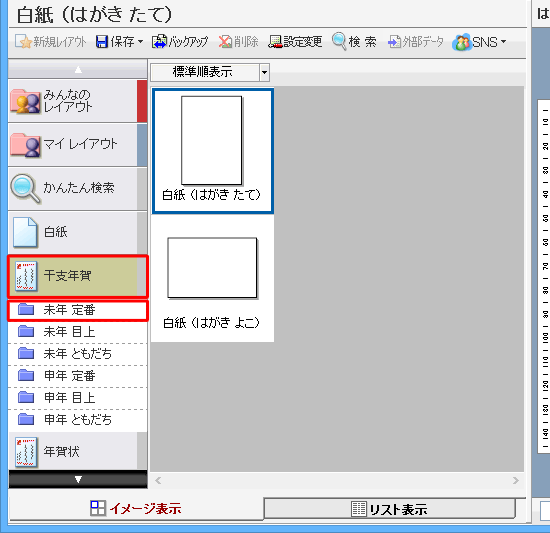Click the 削除 toolbar icon
Viewport: 550px width, 533px height.
click(x=225, y=42)
